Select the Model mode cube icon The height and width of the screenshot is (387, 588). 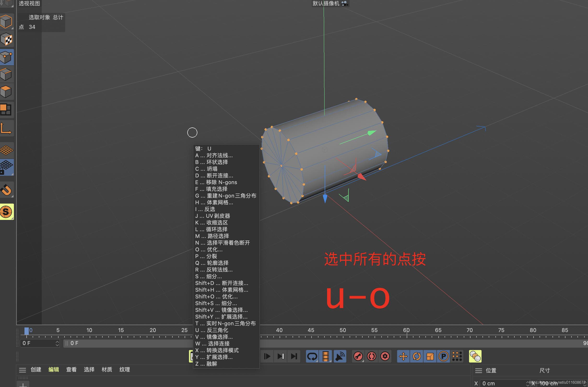coord(6,22)
